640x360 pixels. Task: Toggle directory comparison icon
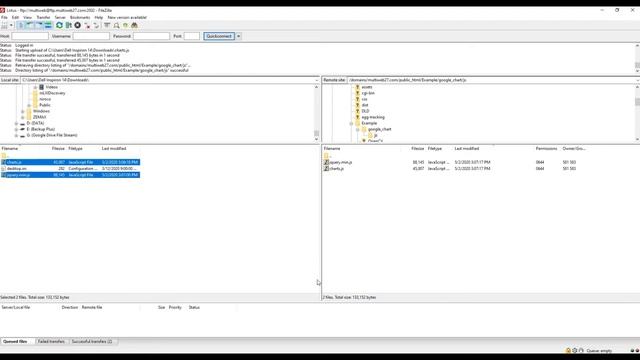(x=116, y=25)
